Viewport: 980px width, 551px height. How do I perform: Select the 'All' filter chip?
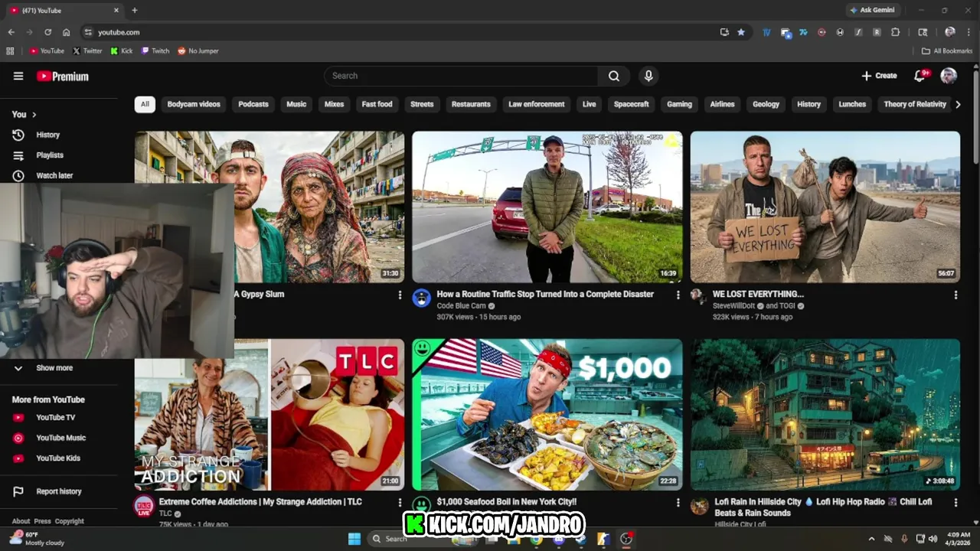(x=145, y=104)
